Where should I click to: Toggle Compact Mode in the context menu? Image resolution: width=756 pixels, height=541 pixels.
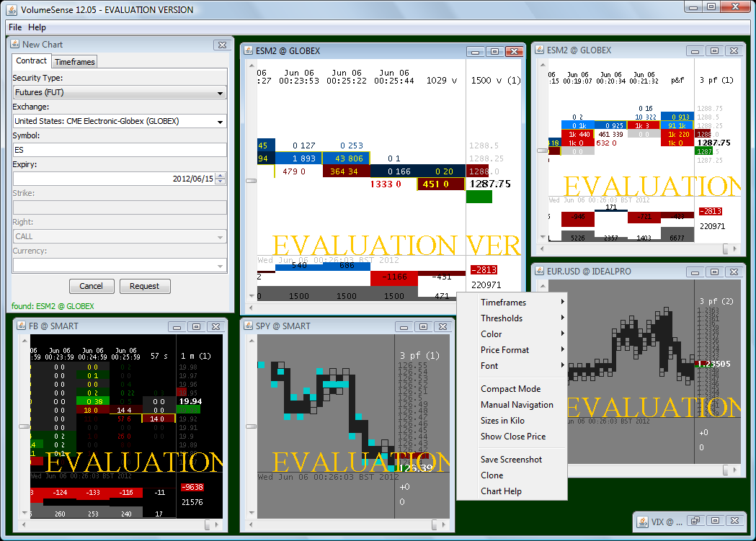(510, 389)
